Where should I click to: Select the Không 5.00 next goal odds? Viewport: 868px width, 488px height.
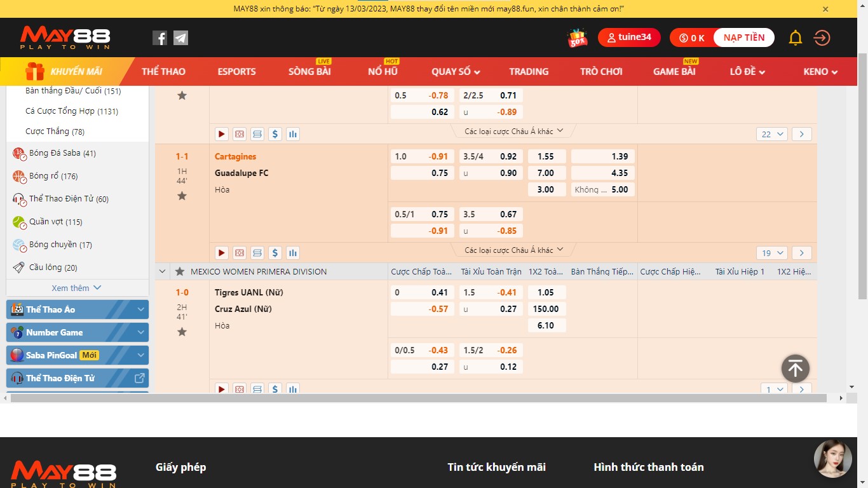click(x=602, y=189)
